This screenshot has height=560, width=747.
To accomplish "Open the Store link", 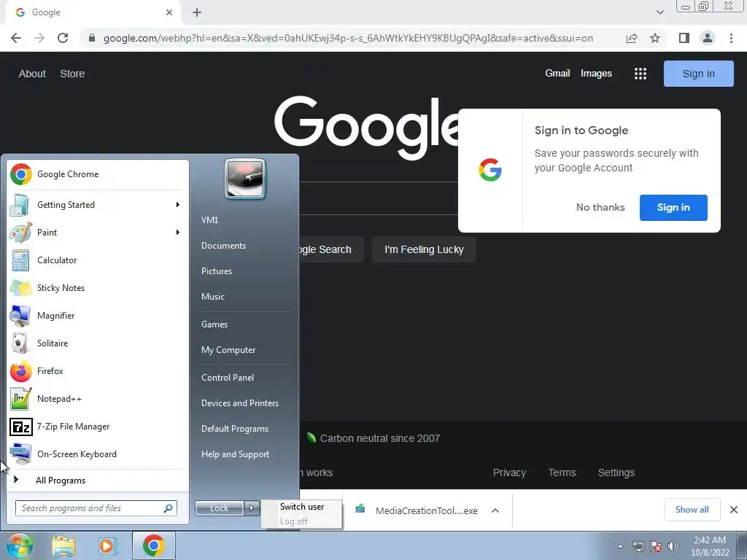I will coord(72,74).
